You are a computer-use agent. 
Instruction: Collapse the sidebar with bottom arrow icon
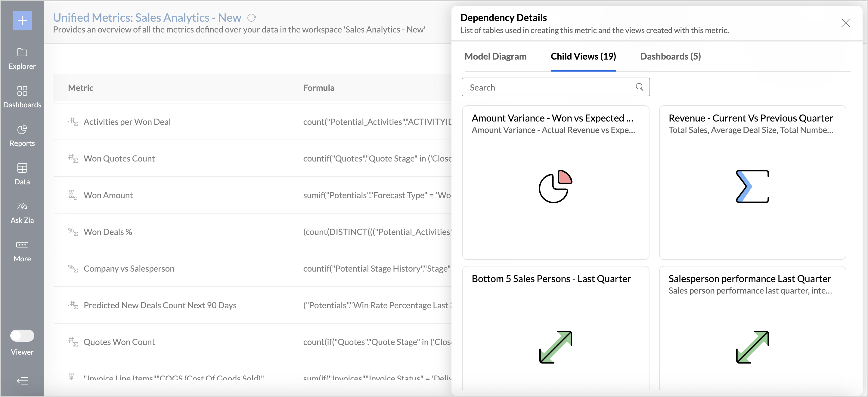pos(23,381)
